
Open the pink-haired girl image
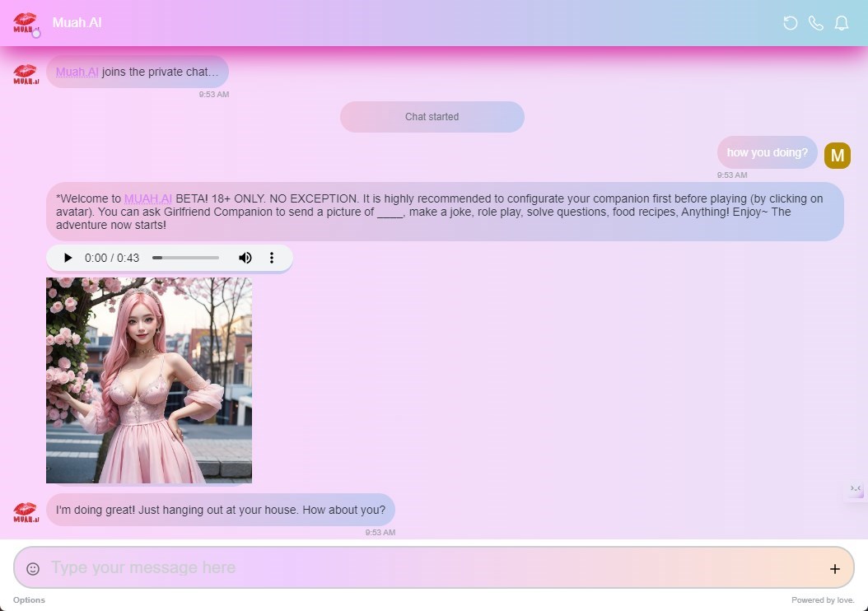click(x=149, y=380)
